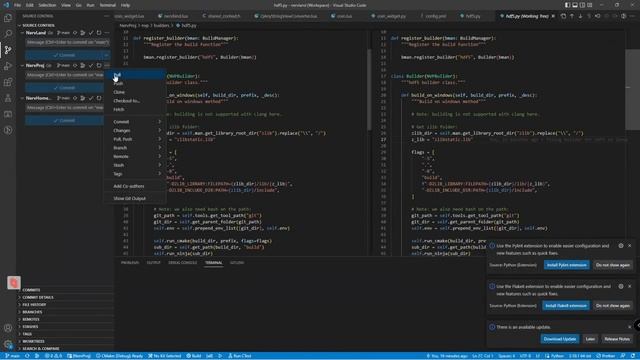Toggle secondary side bar layout icon
Screen dimensions: 640x360
(582, 5)
